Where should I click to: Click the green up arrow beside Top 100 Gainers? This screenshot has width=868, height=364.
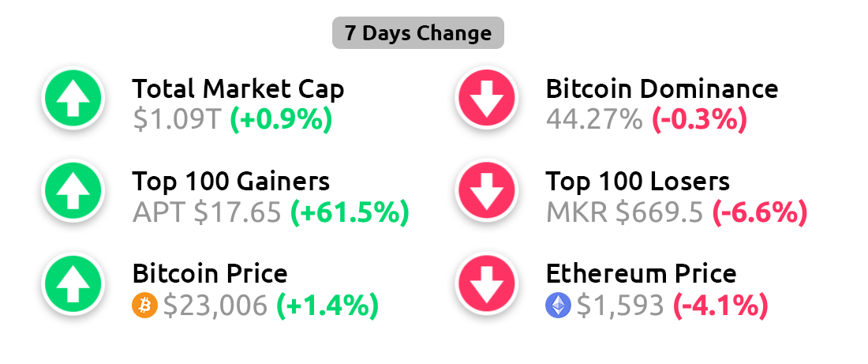coord(73,190)
